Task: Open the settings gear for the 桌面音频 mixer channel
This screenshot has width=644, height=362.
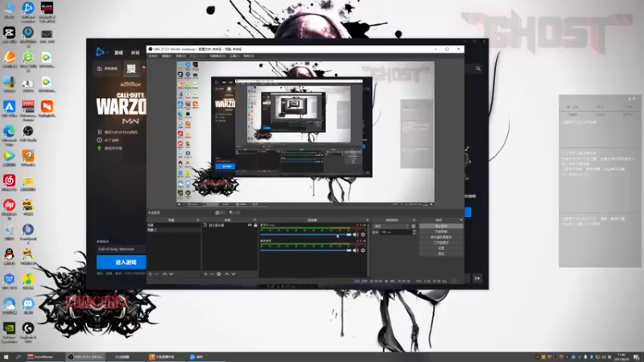Action: [363, 250]
